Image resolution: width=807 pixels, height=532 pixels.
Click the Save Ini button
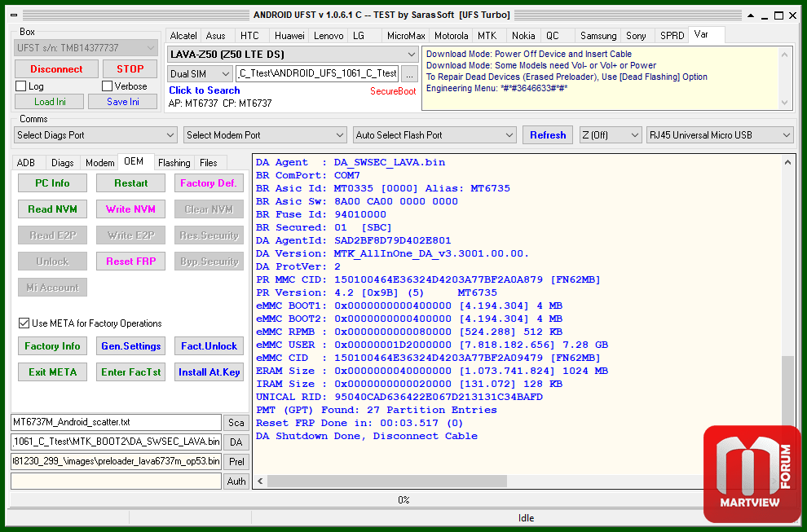122,102
